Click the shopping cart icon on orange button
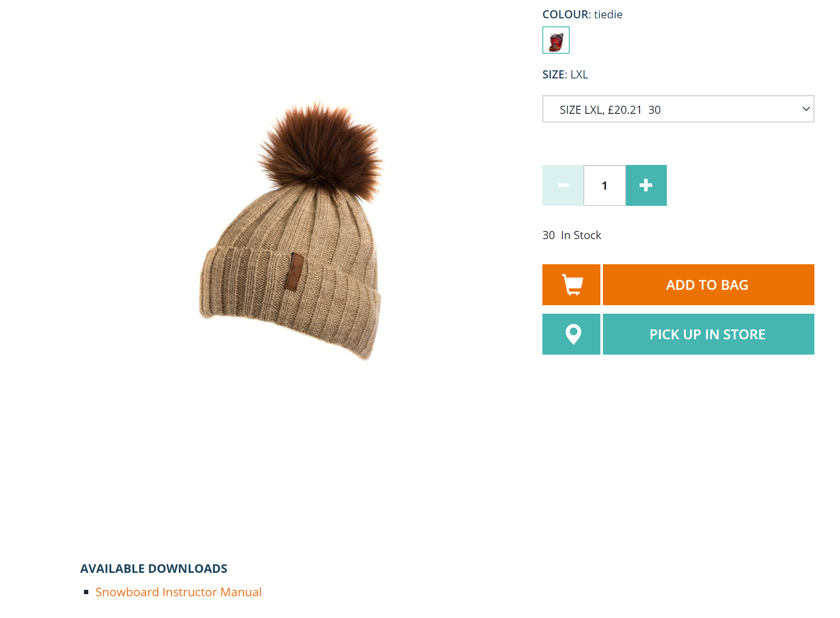 pyautogui.click(x=572, y=284)
